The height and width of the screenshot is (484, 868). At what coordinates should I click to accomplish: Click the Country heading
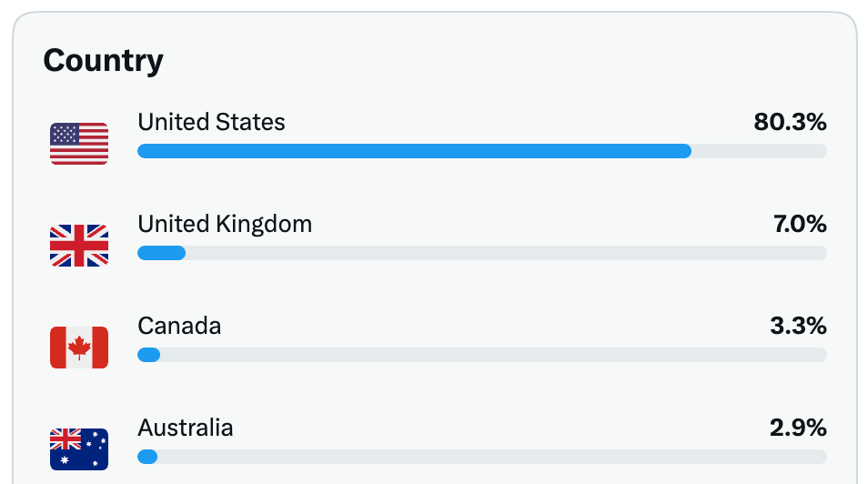104,60
